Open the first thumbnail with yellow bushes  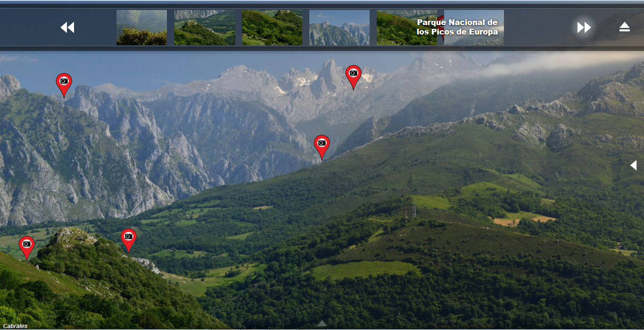pyautogui.click(x=141, y=27)
